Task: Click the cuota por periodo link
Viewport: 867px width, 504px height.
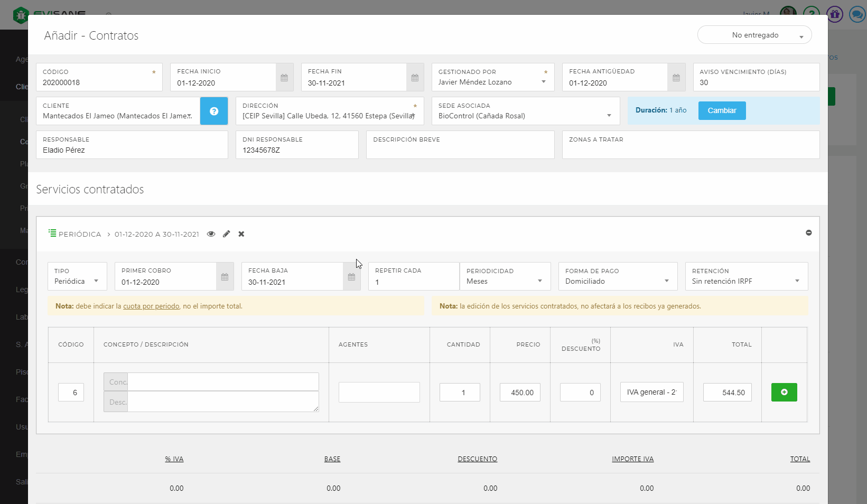Action: [151, 306]
